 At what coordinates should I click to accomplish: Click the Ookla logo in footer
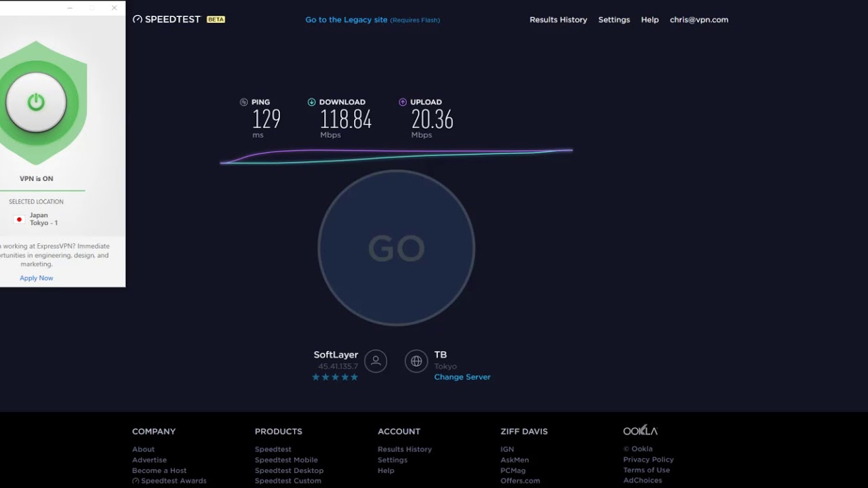640,431
